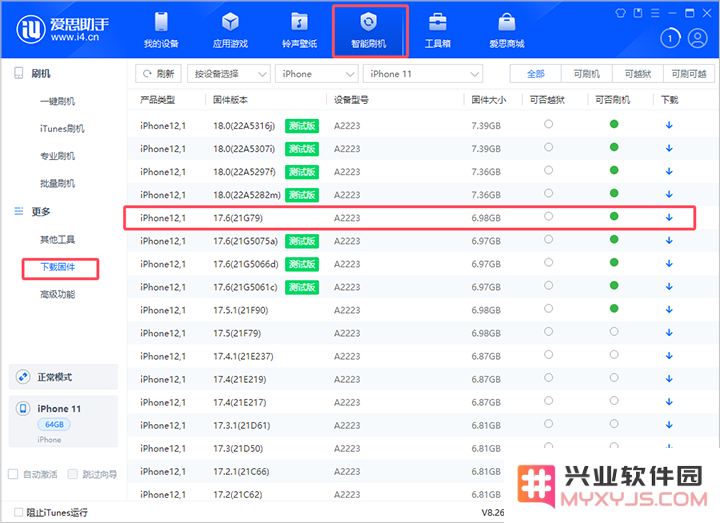The width and height of the screenshot is (720, 523).
Task: Click flashable circle for 17.5(21F79) row
Action: coord(614,332)
